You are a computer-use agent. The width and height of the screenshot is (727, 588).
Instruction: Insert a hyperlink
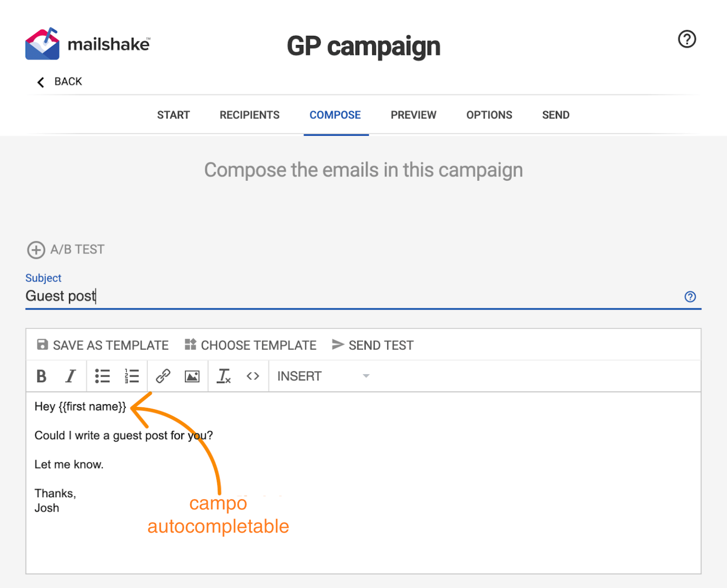pyautogui.click(x=163, y=376)
